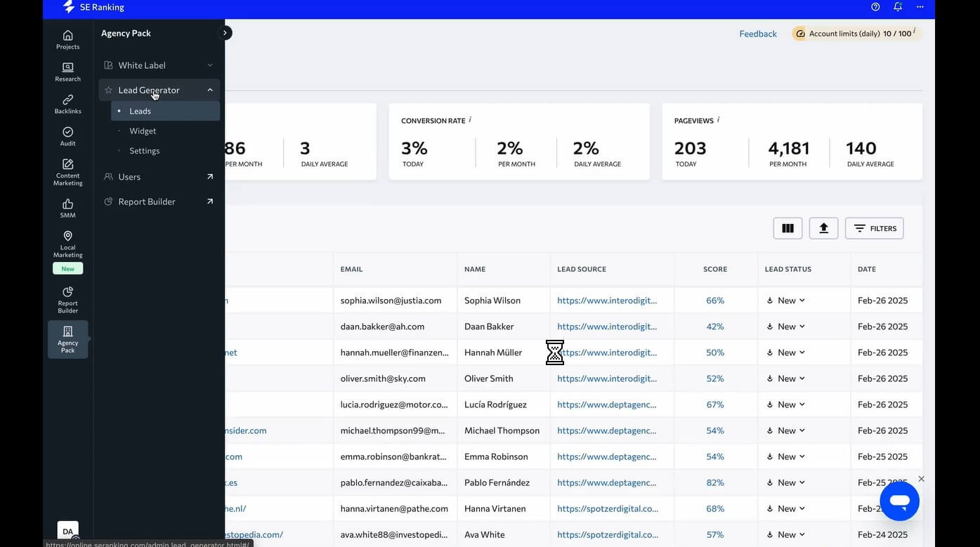Screen dimensions: 980x547
Task: Dismiss the chat widget with the small X
Action: [922, 479]
